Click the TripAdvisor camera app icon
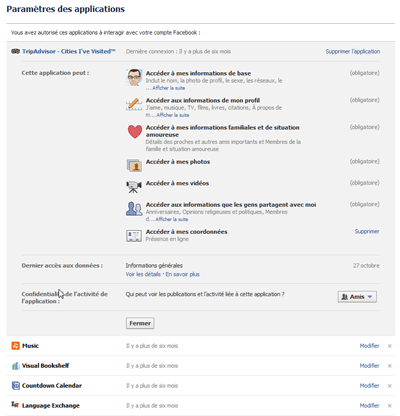This screenshot has height=416, width=400. [x=15, y=51]
